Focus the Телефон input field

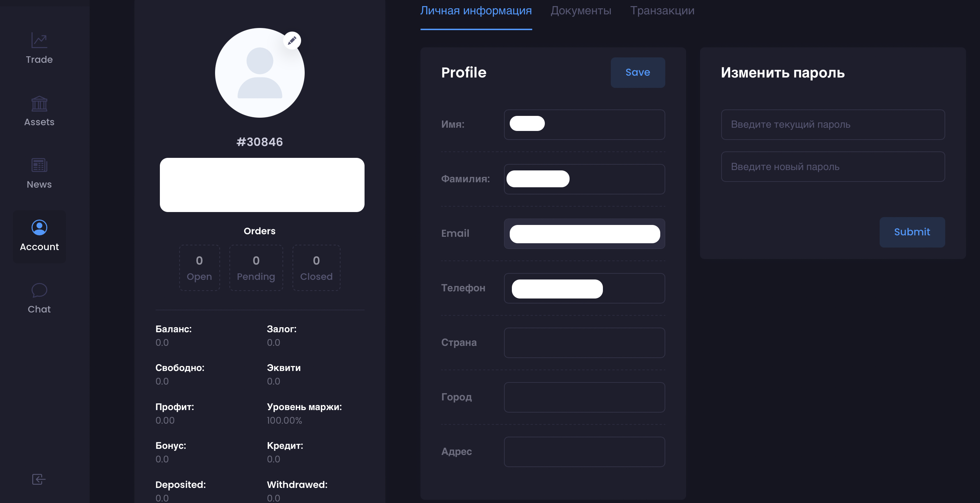[584, 288]
